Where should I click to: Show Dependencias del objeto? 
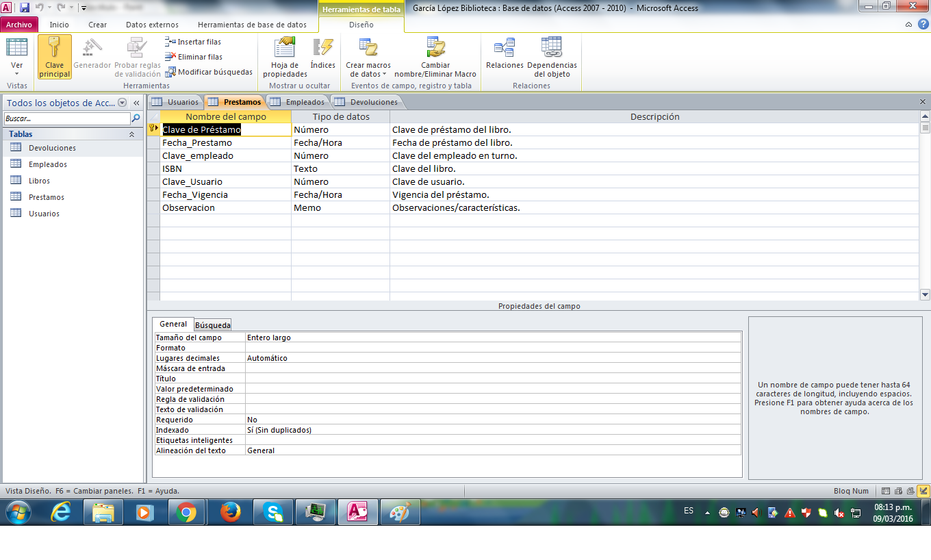point(552,57)
